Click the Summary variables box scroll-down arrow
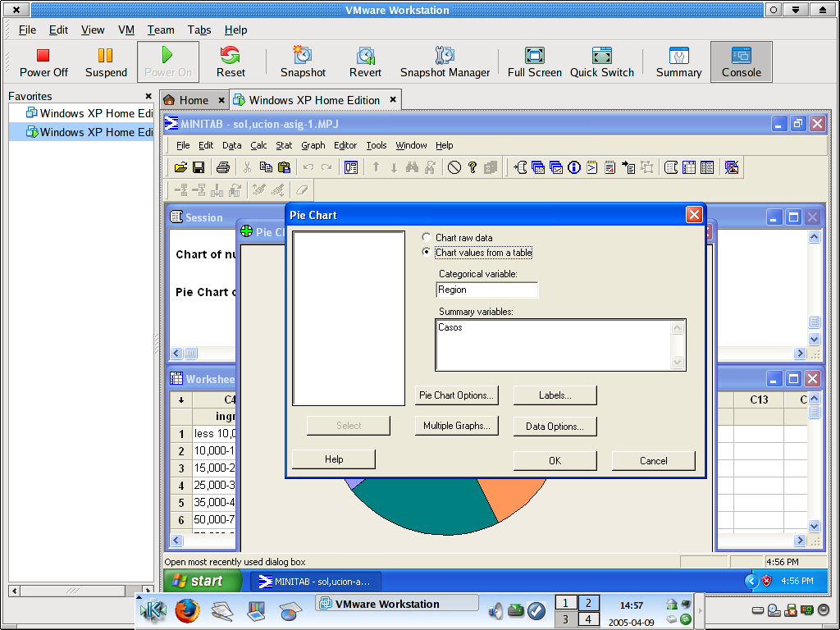Image resolution: width=840 pixels, height=630 pixels. pos(677,363)
